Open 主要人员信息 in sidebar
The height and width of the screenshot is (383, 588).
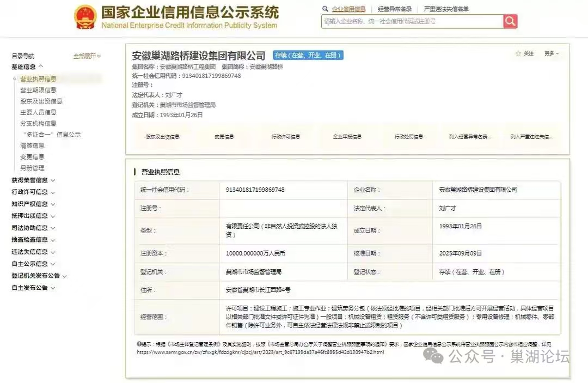(38, 112)
